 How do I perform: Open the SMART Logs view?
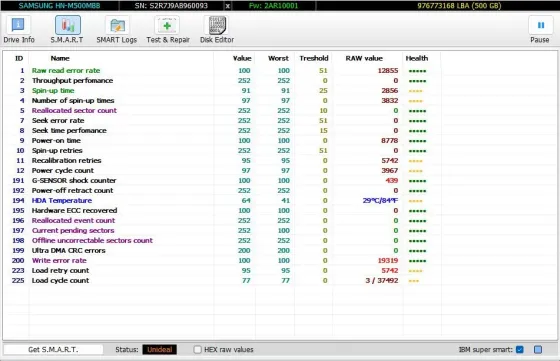(117, 30)
